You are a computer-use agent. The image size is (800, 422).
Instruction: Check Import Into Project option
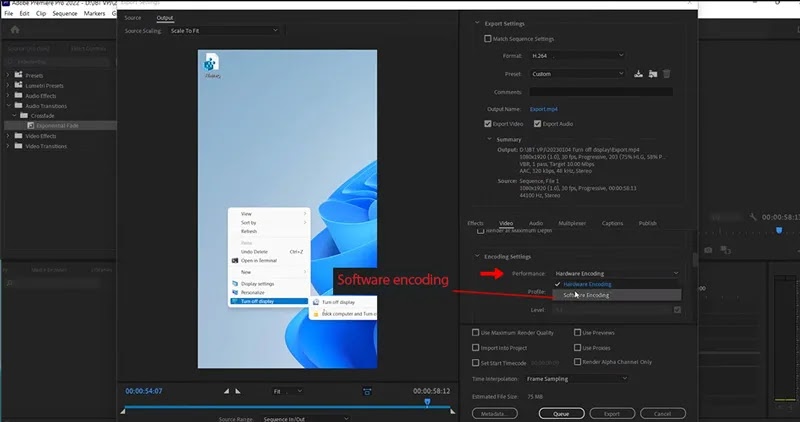[x=476, y=348]
